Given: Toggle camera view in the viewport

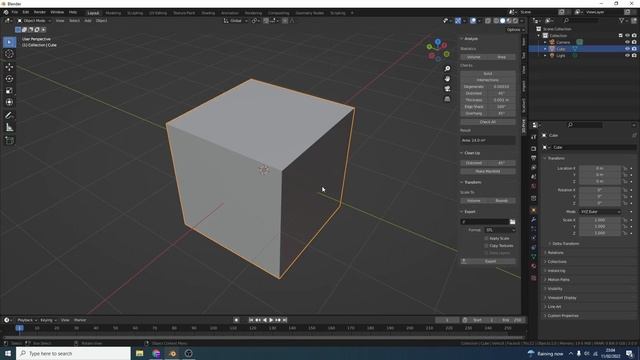Looking at the screenshot, I should (447, 89).
